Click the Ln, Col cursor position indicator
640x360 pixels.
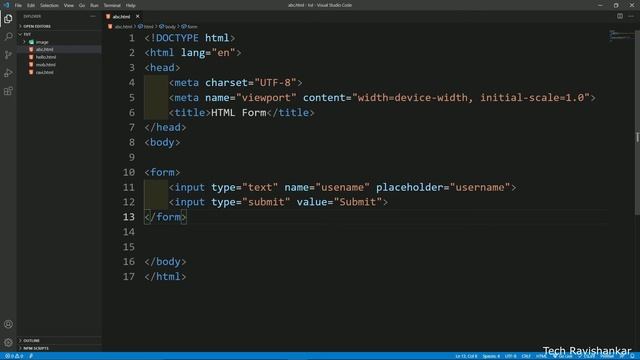coord(466,356)
